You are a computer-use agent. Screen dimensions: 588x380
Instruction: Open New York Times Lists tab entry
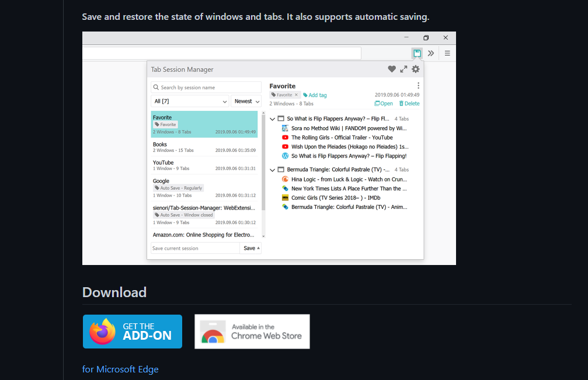tap(345, 189)
